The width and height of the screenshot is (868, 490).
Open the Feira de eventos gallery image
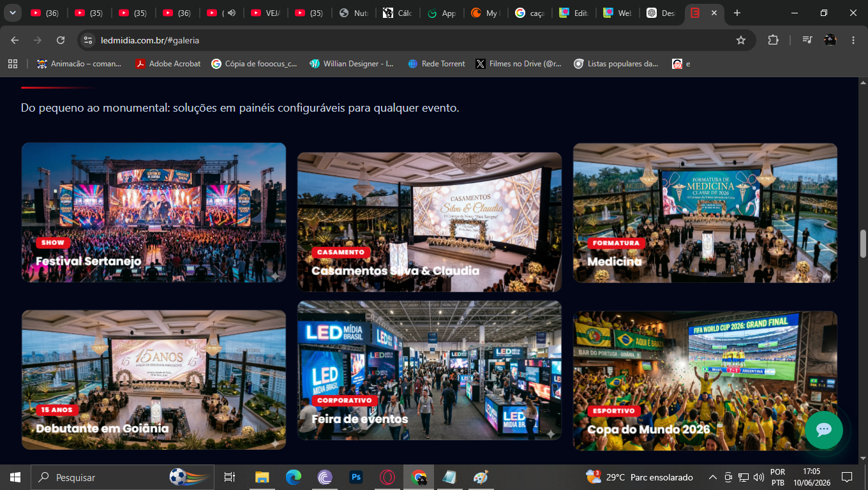pyautogui.click(x=430, y=371)
